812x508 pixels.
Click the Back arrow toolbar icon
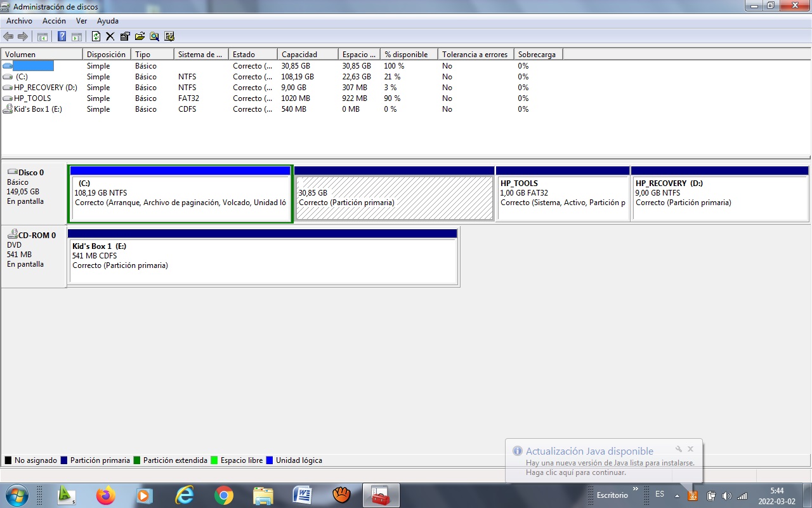pos(8,36)
